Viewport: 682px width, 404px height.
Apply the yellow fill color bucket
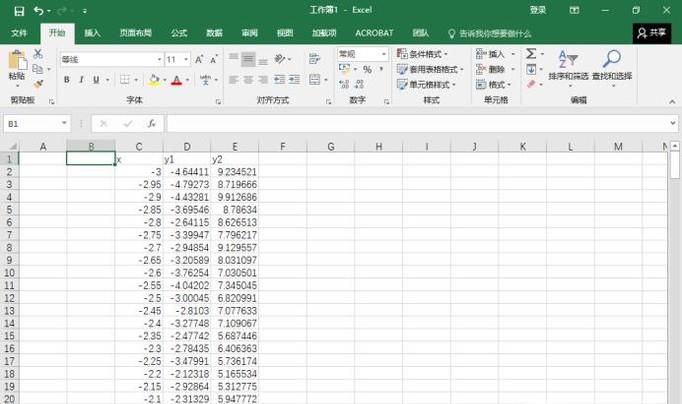pyautogui.click(x=154, y=80)
